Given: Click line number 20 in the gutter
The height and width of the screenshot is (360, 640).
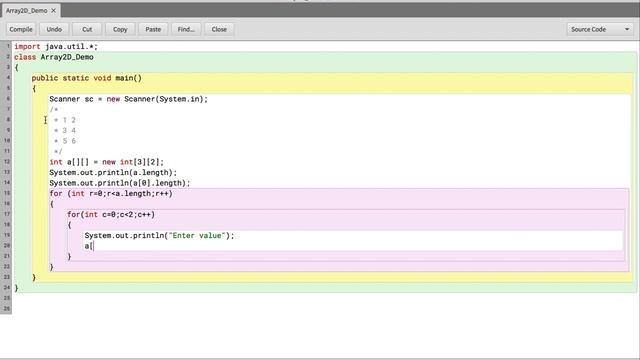Looking at the screenshot, I should tap(7, 246).
